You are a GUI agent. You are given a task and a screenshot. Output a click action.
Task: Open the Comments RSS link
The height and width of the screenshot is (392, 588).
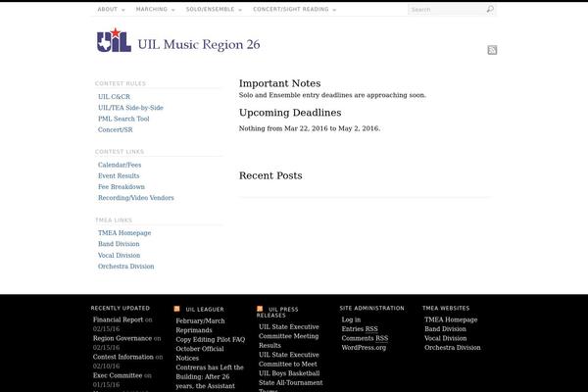(365, 338)
